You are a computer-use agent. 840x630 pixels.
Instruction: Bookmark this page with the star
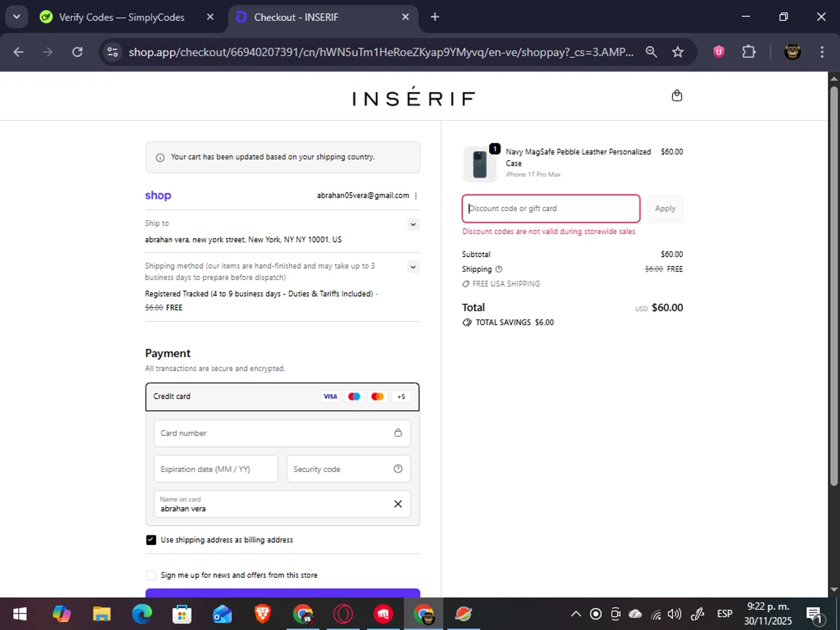pyautogui.click(x=678, y=52)
